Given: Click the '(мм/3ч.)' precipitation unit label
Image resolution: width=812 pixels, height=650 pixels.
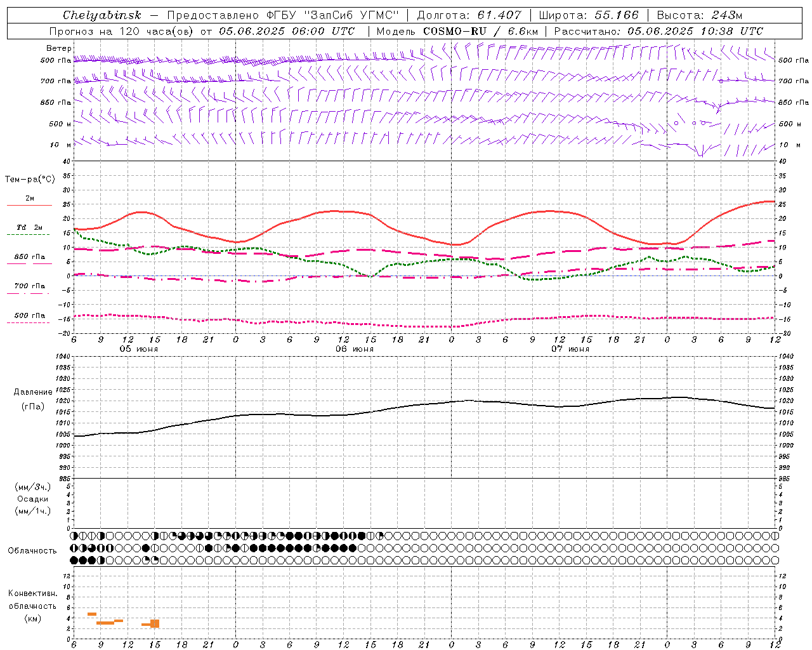Looking at the screenshot, I should pos(33,487).
